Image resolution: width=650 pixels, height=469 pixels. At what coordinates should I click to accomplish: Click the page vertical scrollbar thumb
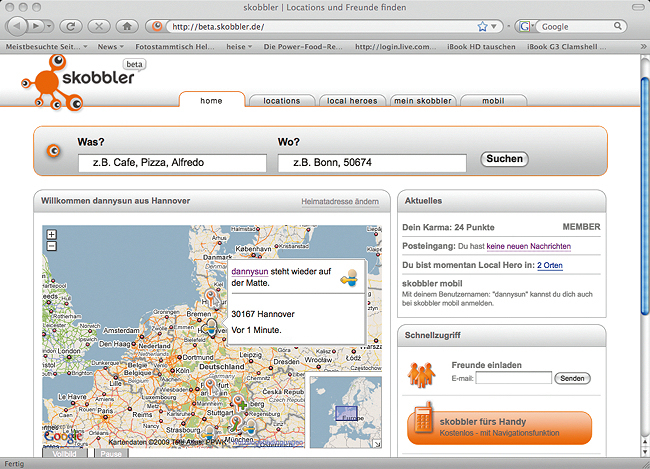(x=644, y=195)
